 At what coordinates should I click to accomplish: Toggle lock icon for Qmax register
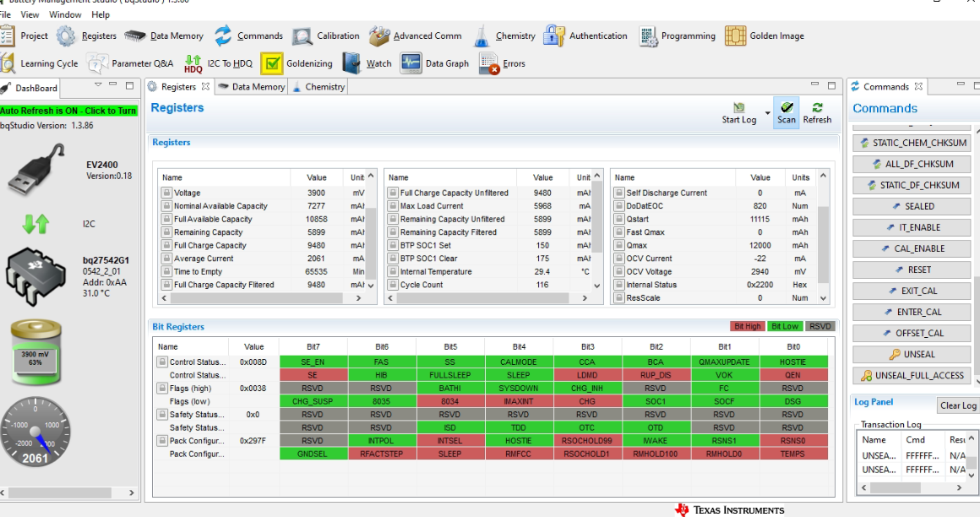[x=619, y=245]
